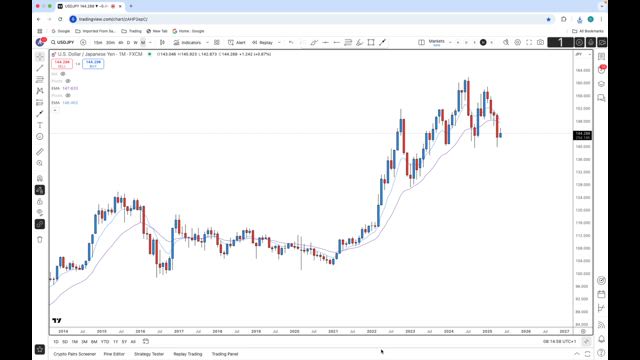Expand the bottom panel chevron
Viewport: 640px width, 360px height.
point(577,354)
